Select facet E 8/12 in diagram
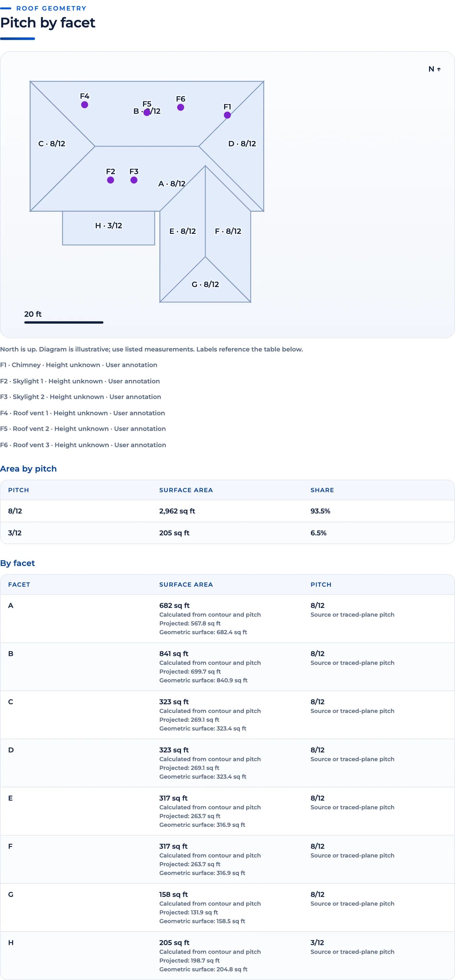This screenshot has height=980, width=455. pos(182,231)
